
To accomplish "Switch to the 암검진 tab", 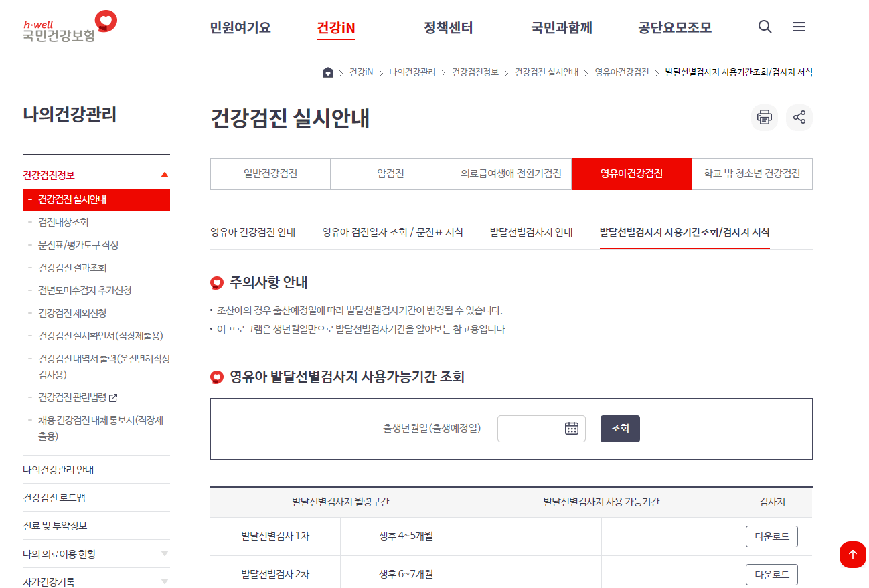I will coord(390,173).
